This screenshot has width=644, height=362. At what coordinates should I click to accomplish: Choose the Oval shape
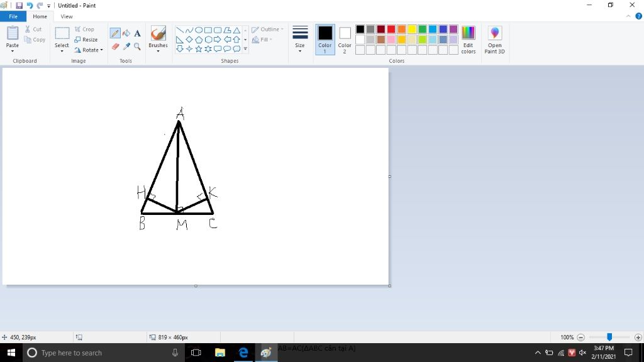198,30
